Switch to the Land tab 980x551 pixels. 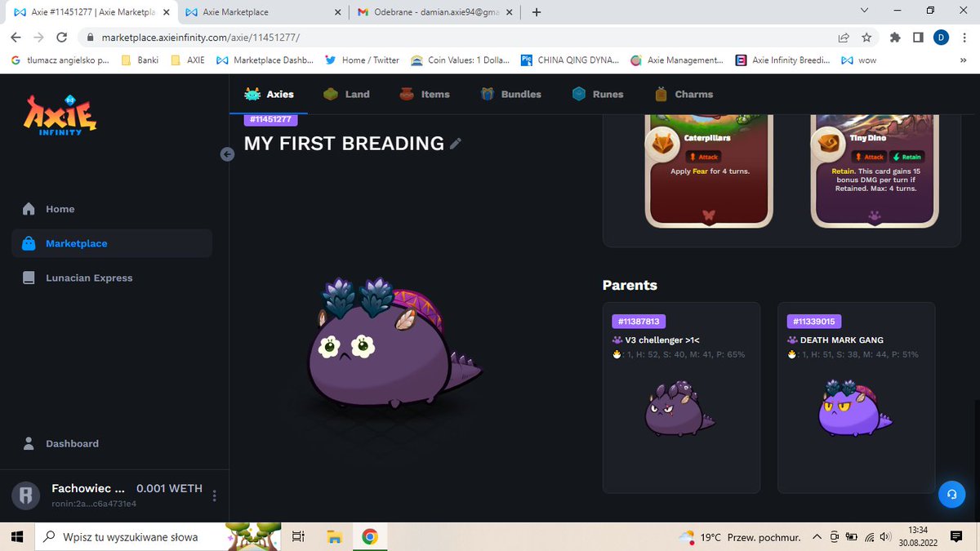pyautogui.click(x=346, y=94)
